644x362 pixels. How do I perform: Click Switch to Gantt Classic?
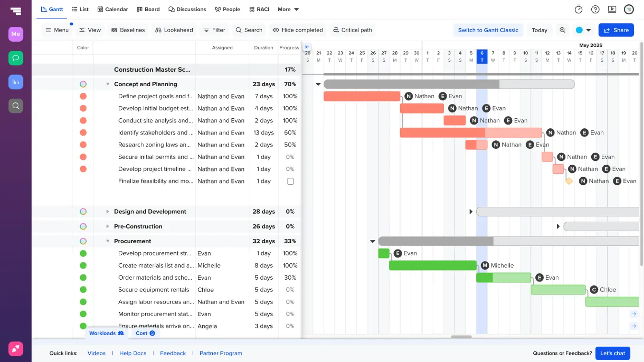pos(488,30)
